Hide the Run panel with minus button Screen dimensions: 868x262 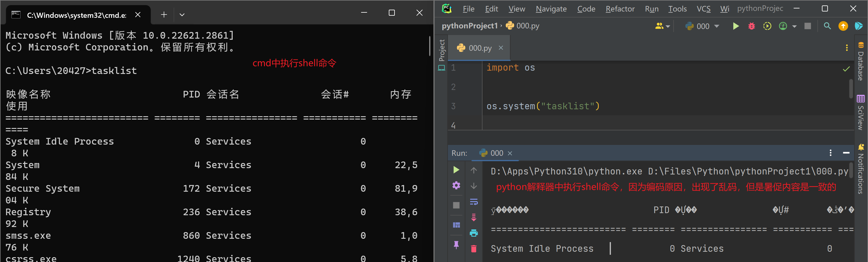coord(846,153)
